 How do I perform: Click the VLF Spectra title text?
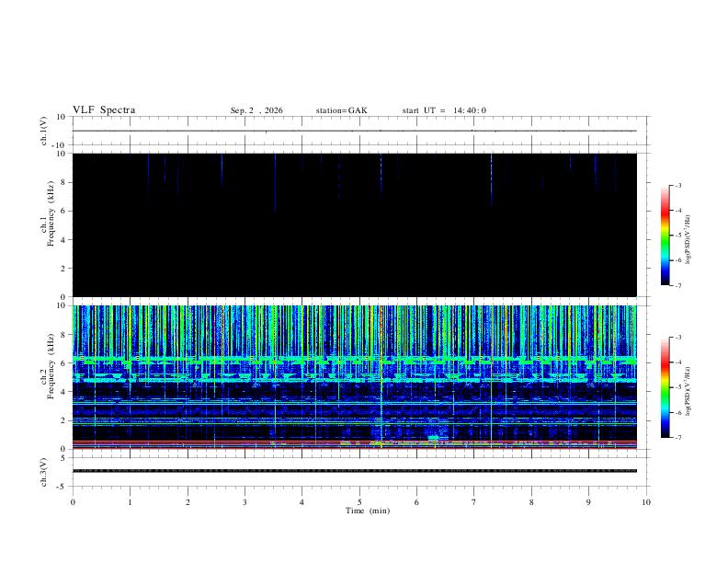[104, 110]
